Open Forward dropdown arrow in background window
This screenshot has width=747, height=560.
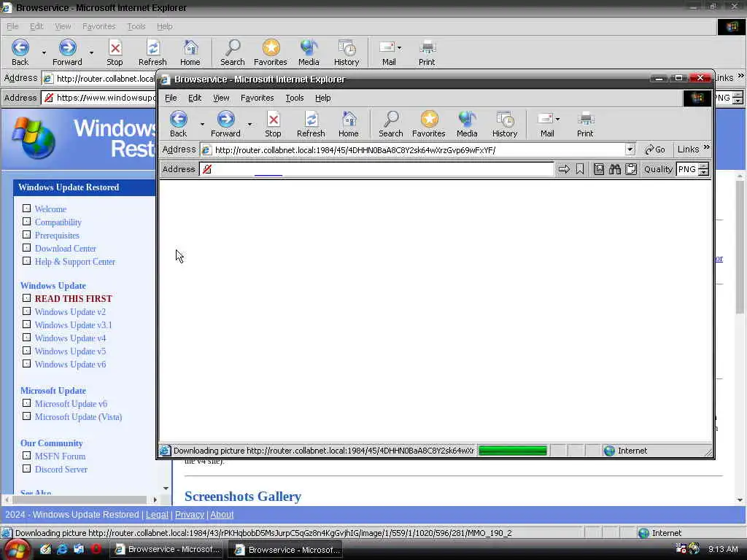tap(91, 52)
